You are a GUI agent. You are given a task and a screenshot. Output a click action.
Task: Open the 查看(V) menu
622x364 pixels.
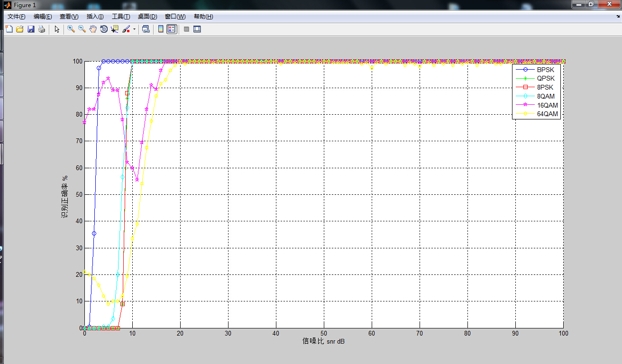coord(69,17)
